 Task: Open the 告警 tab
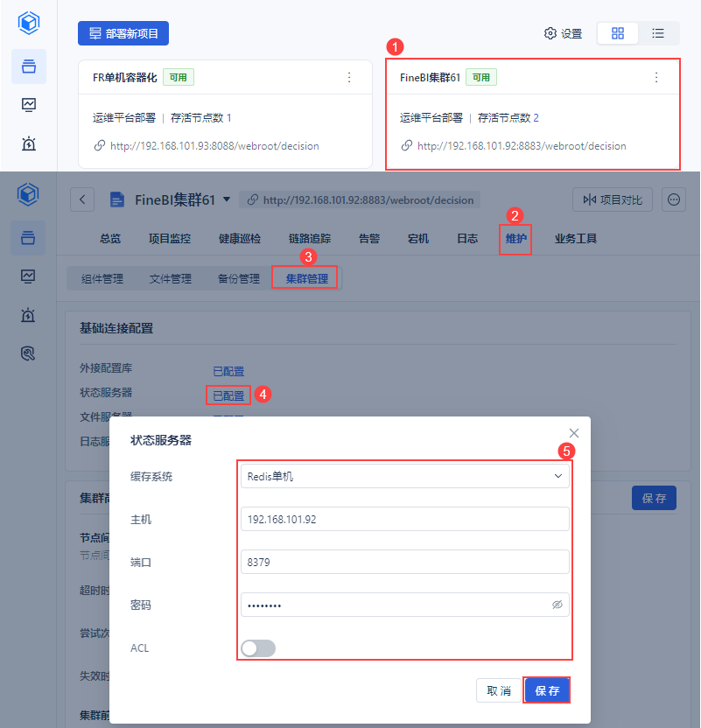pyautogui.click(x=369, y=239)
